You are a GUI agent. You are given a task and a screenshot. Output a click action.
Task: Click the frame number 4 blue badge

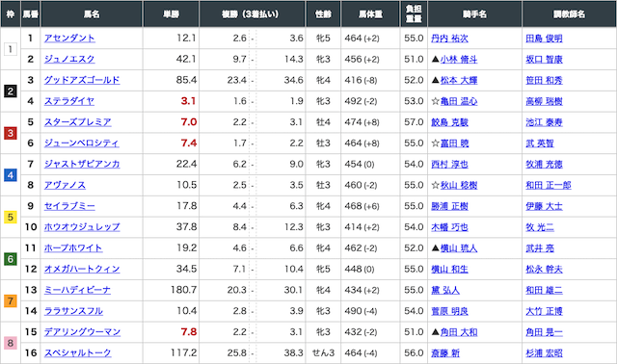pos(11,175)
